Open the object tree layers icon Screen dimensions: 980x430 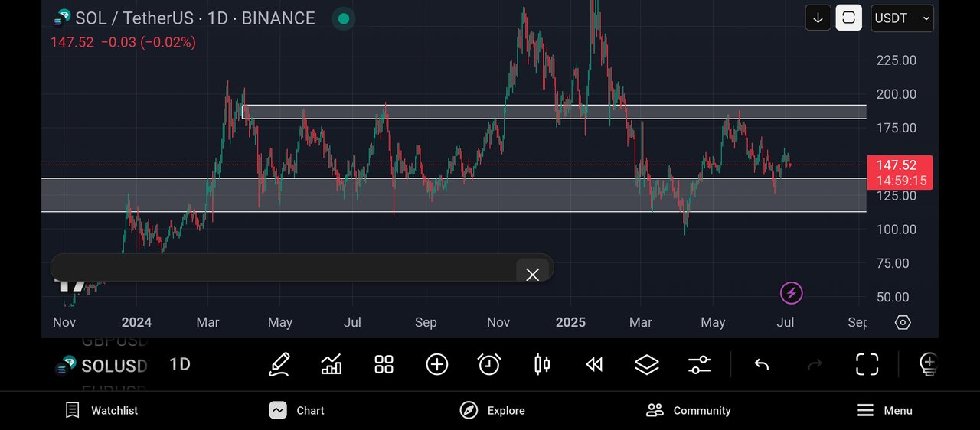click(x=647, y=364)
